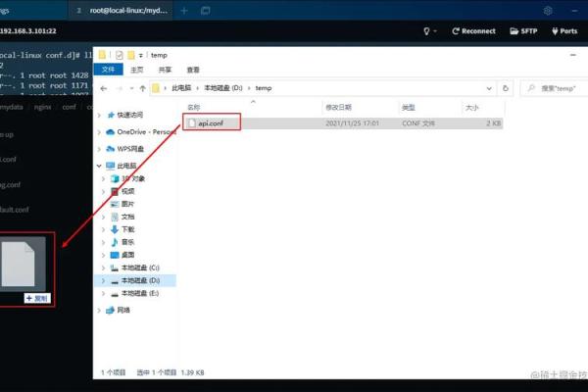Open the Ports menu
Screen dimensions: 588x392
[x=564, y=31]
